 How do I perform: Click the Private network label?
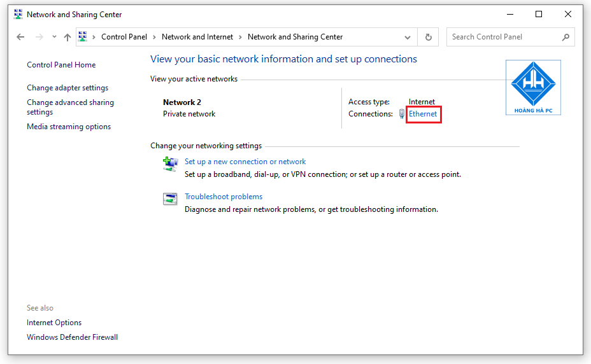pyautogui.click(x=189, y=114)
